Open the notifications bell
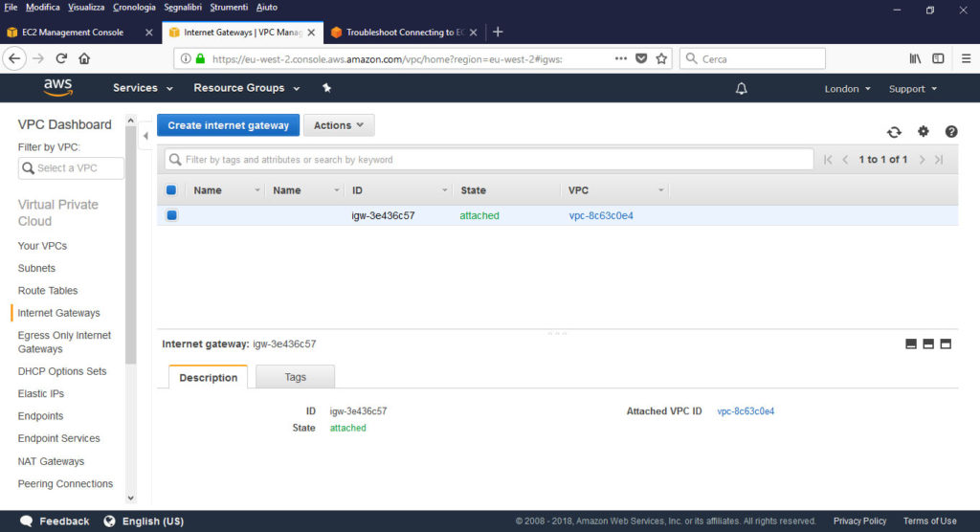980x532 pixels. (742, 89)
